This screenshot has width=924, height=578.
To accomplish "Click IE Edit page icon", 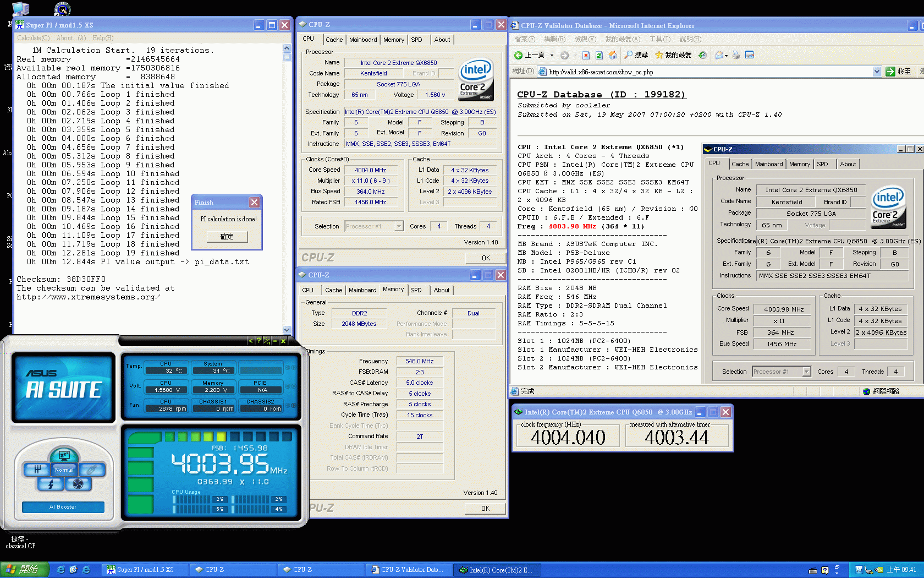I will [749, 55].
